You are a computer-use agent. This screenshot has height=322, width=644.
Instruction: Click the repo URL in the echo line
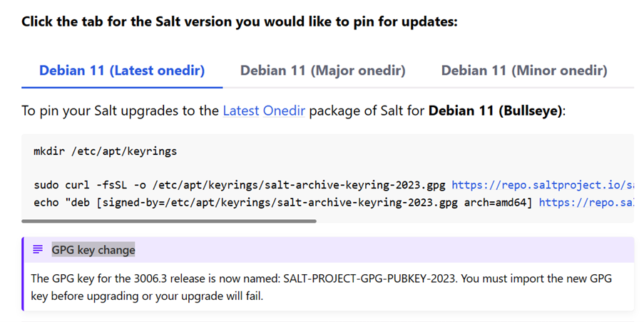(x=585, y=202)
